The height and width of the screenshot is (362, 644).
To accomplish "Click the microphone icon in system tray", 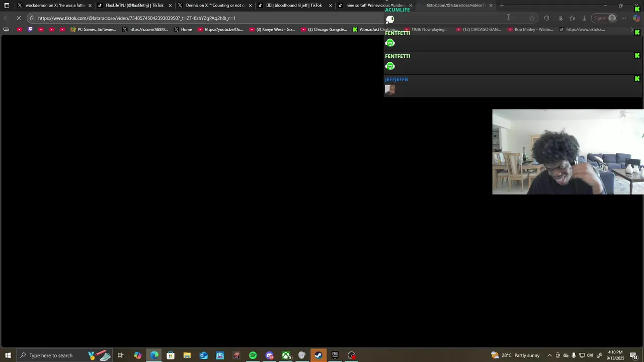I will pyautogui.click(x=574, y=355).
